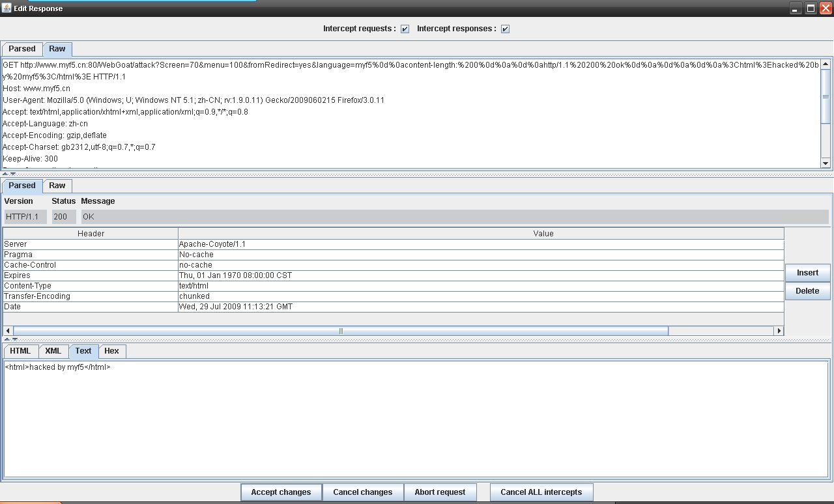Click the 'User-Agent: Mozilla/5.0' request line
Screen dimensions: 834x504
194,100
